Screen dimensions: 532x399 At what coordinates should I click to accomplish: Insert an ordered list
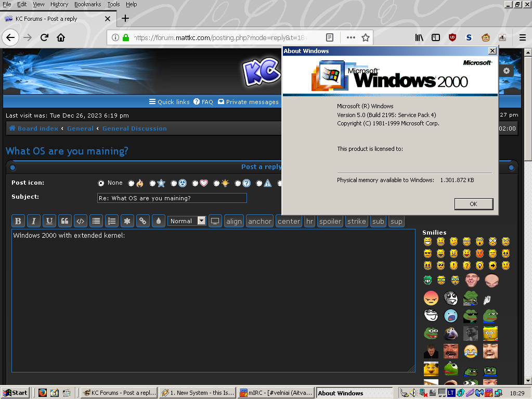(112, 221)
